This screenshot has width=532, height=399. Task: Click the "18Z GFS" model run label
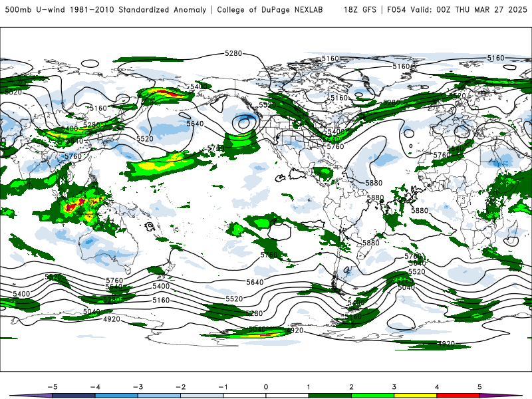click(360, 9)
